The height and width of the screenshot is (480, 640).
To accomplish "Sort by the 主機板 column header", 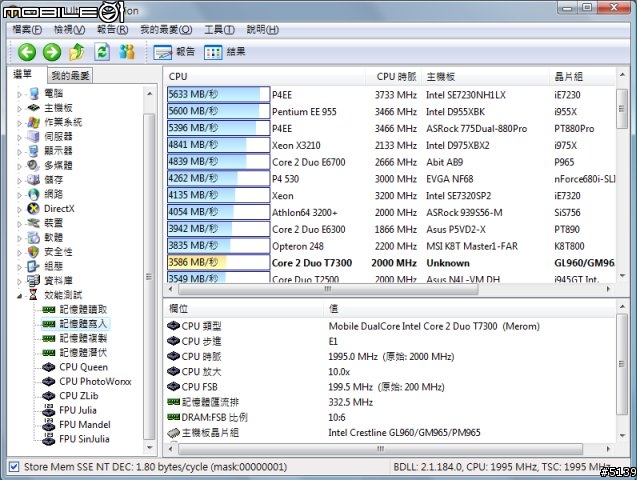I will pos(486,77).
